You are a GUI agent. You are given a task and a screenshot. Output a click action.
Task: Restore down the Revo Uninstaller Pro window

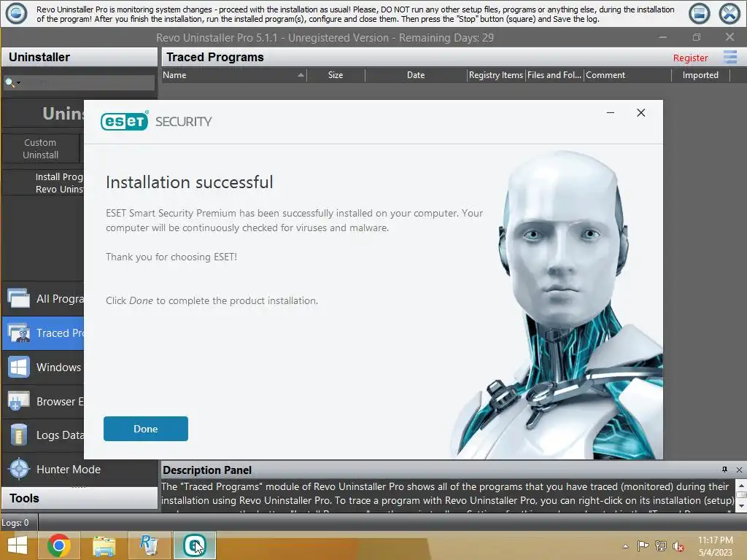tap(696, 37)
